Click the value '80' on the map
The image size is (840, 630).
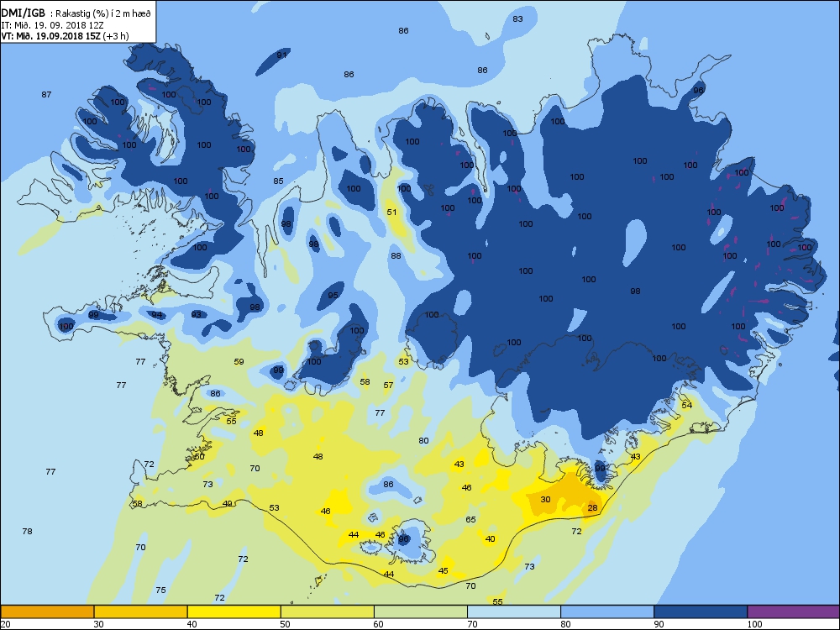(423, 441)
